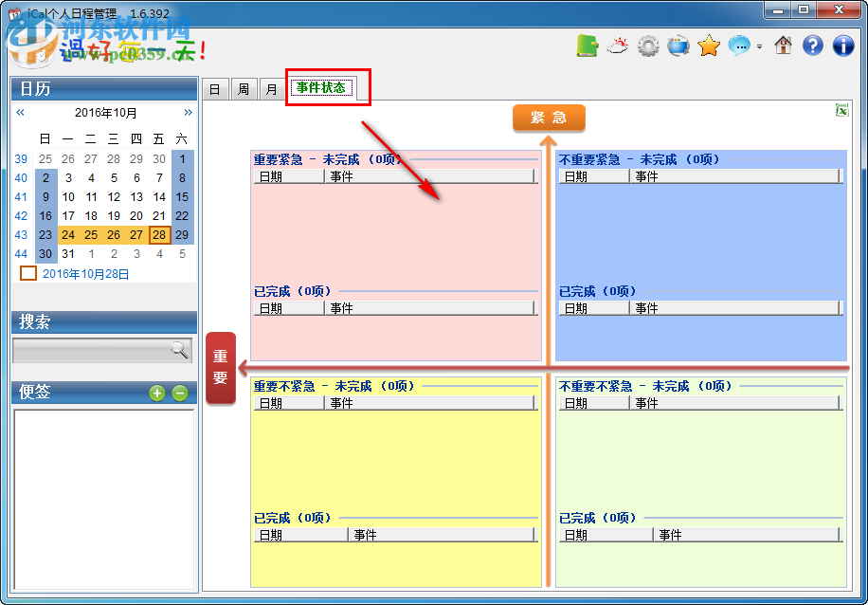
Task: Click the chat bubble icon
Action: click(739, 46)
